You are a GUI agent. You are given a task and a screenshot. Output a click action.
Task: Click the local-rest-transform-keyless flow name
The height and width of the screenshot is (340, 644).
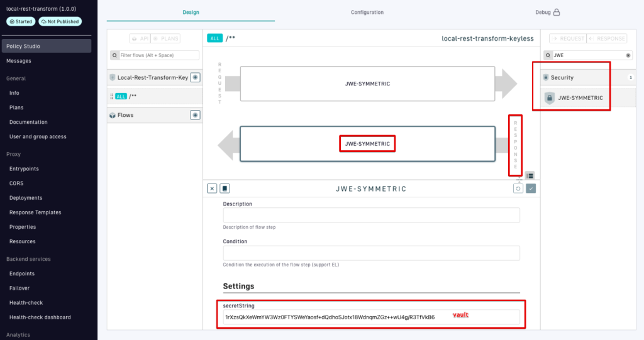click(x=487, y=38)
